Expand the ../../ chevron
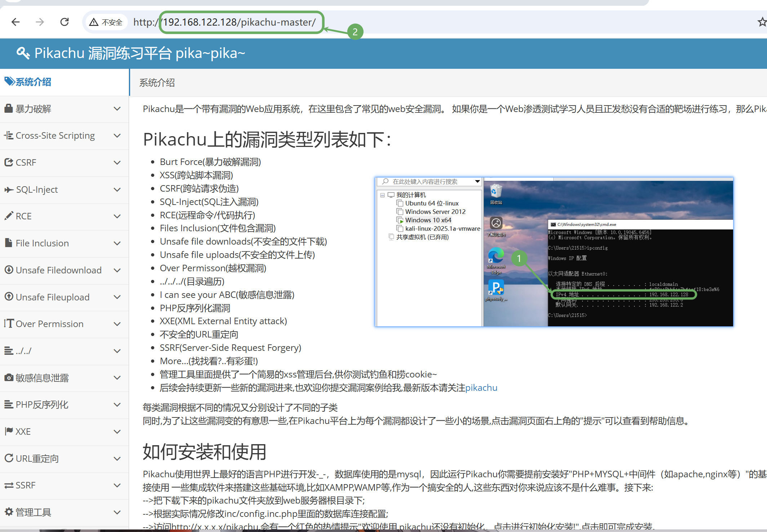 [x=117, y=351]
